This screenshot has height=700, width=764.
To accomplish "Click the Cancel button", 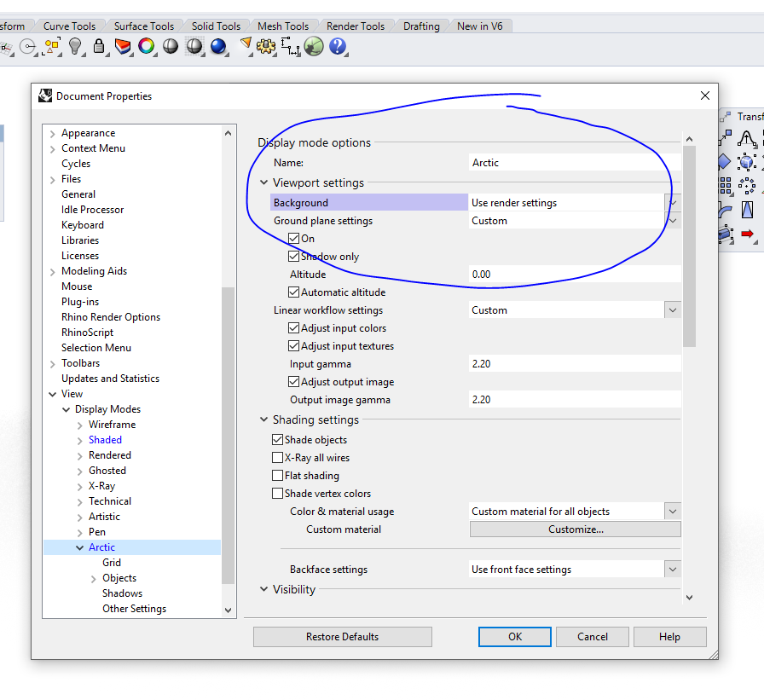I will 592,637.
